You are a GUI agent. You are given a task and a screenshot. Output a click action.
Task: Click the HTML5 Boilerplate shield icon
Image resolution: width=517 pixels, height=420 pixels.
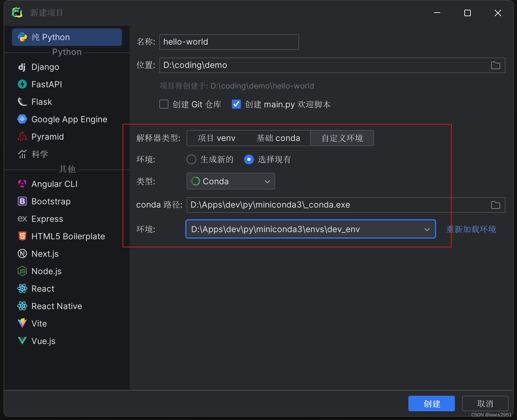[22, 236]
